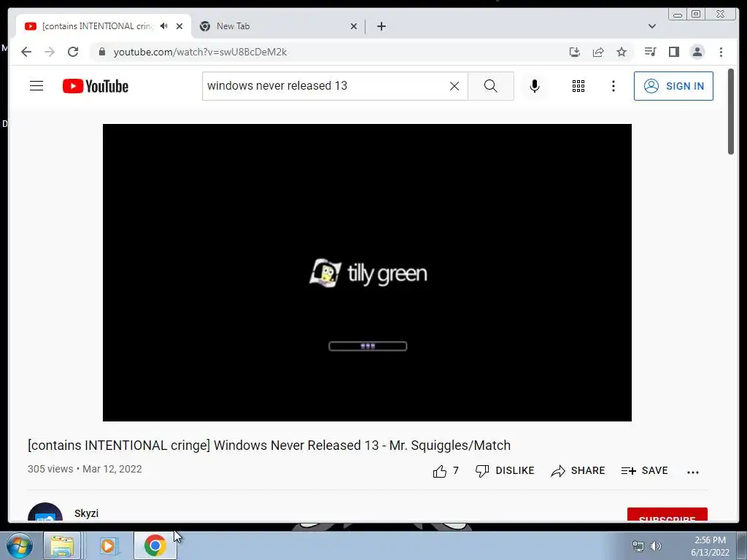
Task: Click SAVE to add to playlist
Action: click(645, 471)
